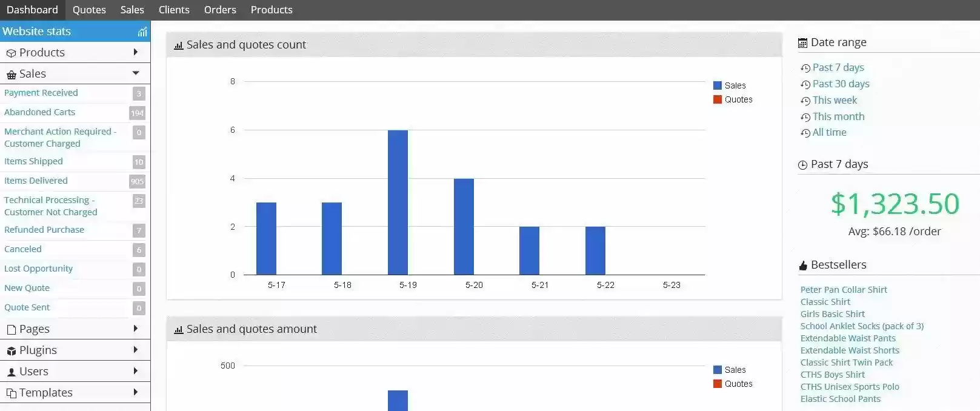Open the Products top menu item
The image size is (980, 411).
pyautogui.click(x=272, y=10)
